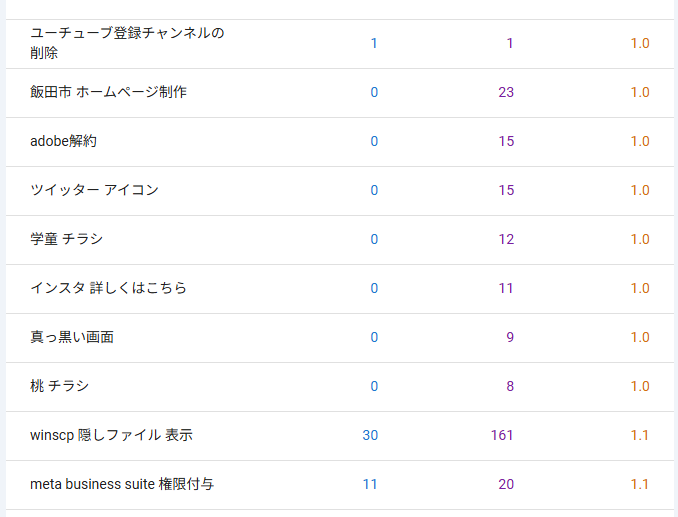The width and height of the screenshot is (678, 517).
Task: Click the ユーチューブ登録チャンネルの削除 query row
Action: (x=127, y=43)
